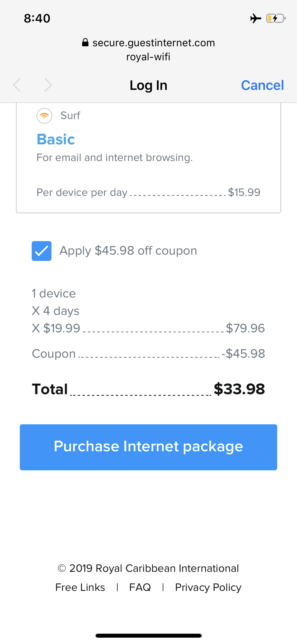The image size is (297, 644).
Task: Tap the Apply coupon label text
Action: click(x=128, y=251)
